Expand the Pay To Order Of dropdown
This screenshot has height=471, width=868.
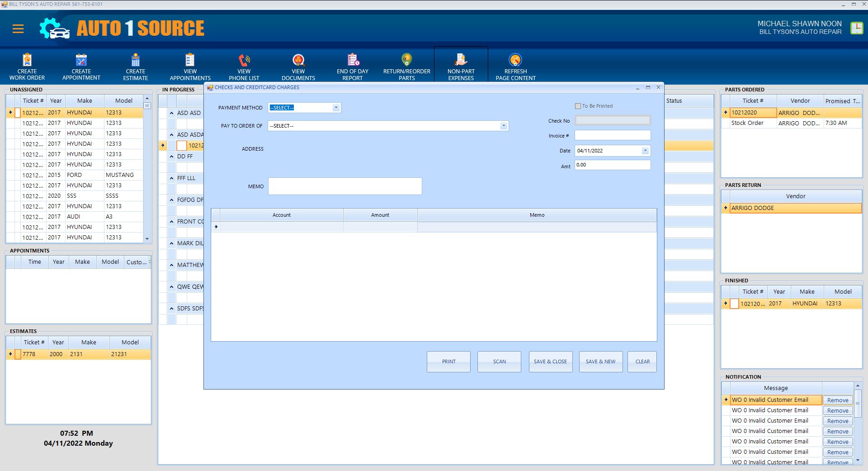pyautogui.click(x=503, y=126)
